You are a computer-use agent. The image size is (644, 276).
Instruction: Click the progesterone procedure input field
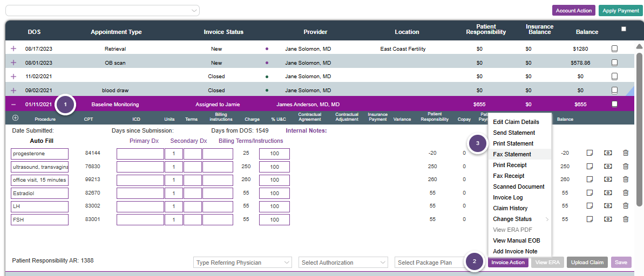(39, 154)
